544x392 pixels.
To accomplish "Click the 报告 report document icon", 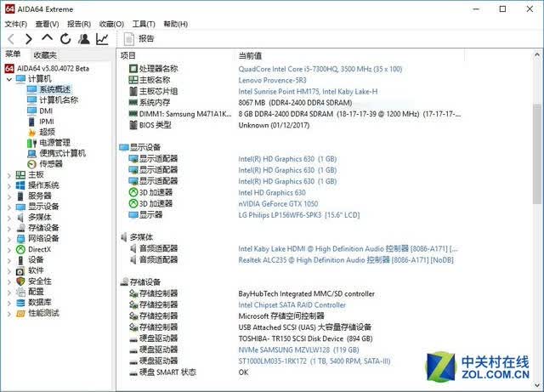I will tap(128, 39).
